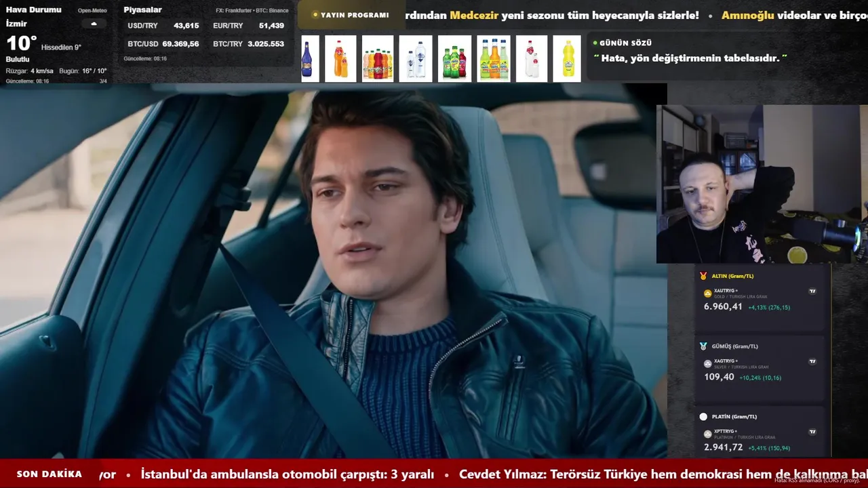Screen dimensions: 868x488
Task: Click the quote 'Hata, yön değiştirmenin tabelasıdır.'
Action: point(690,58)
